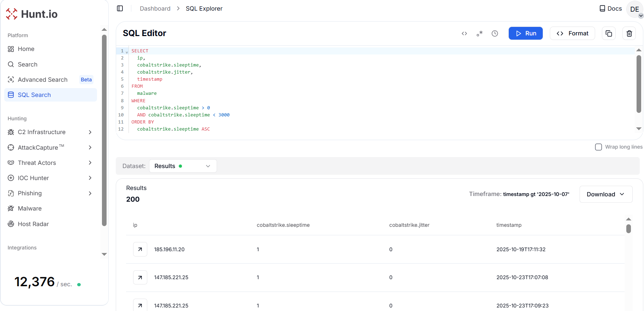
Task: Enable Wrap long lines checkbox
Action: 598,147
